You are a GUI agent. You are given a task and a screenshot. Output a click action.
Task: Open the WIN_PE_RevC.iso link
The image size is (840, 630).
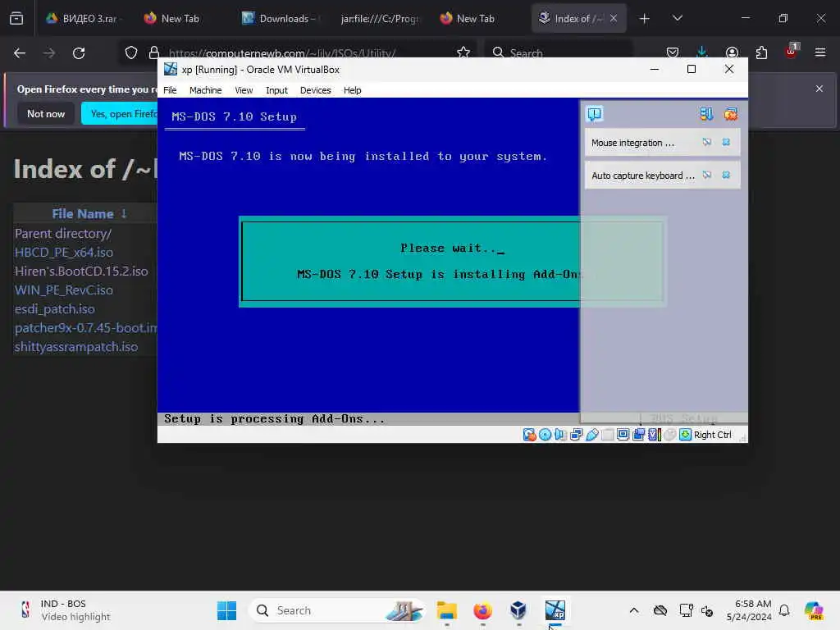(x=64, y=290)
